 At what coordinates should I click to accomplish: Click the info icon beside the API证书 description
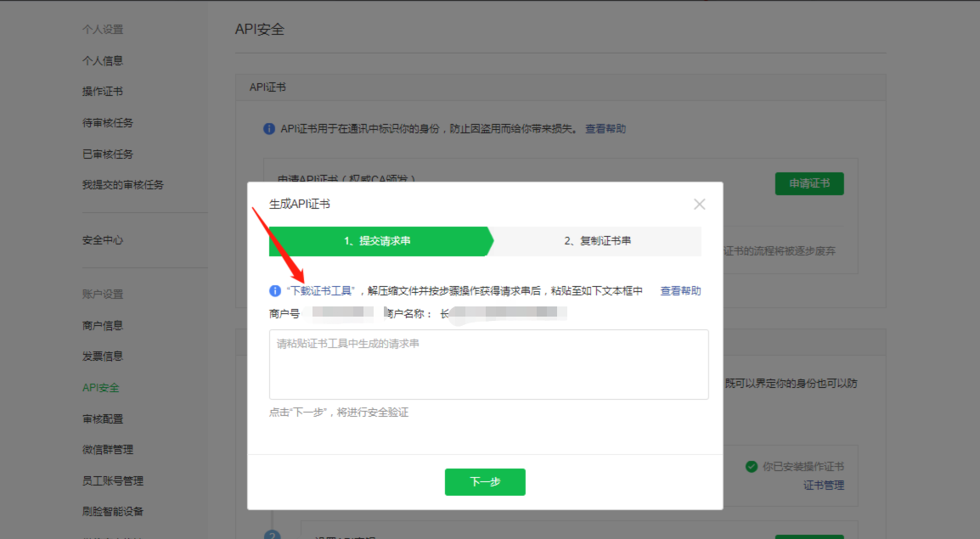268,128
